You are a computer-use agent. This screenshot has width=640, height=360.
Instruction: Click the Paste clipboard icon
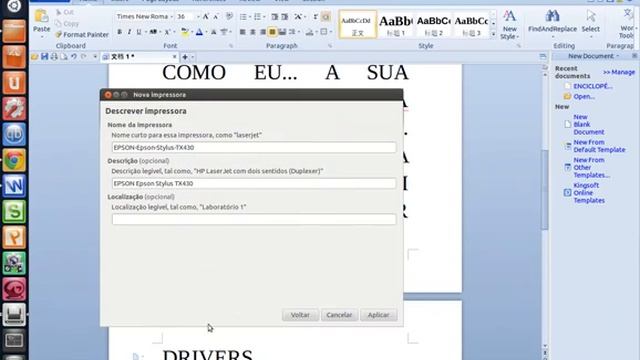41,17
